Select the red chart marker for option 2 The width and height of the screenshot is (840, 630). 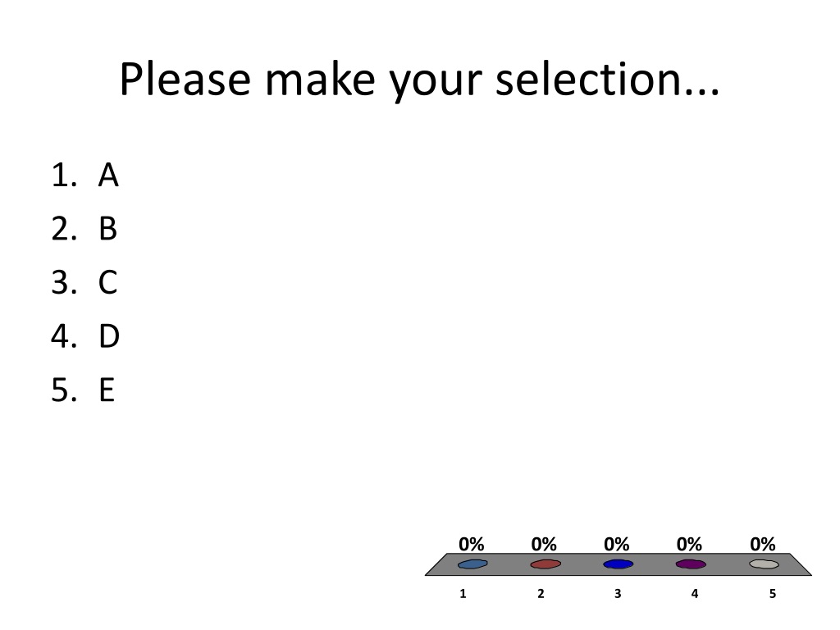coord(546,564)
